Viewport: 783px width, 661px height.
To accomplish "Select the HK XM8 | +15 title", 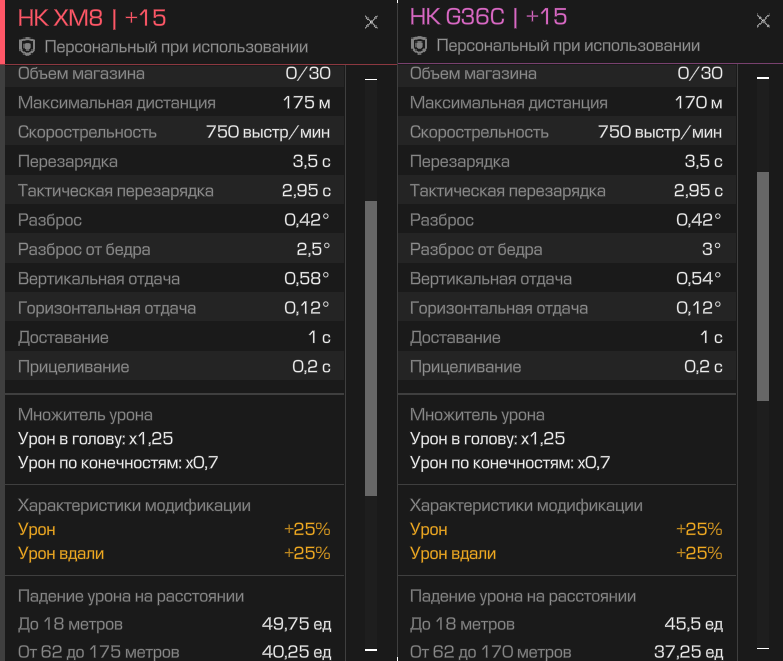I will (x=92, y=18).
